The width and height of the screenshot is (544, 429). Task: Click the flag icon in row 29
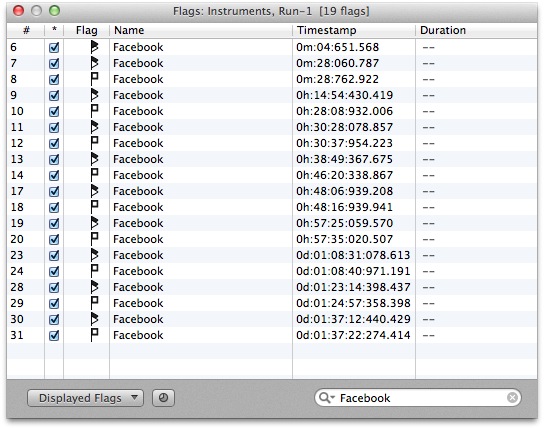tap(94, 303)
